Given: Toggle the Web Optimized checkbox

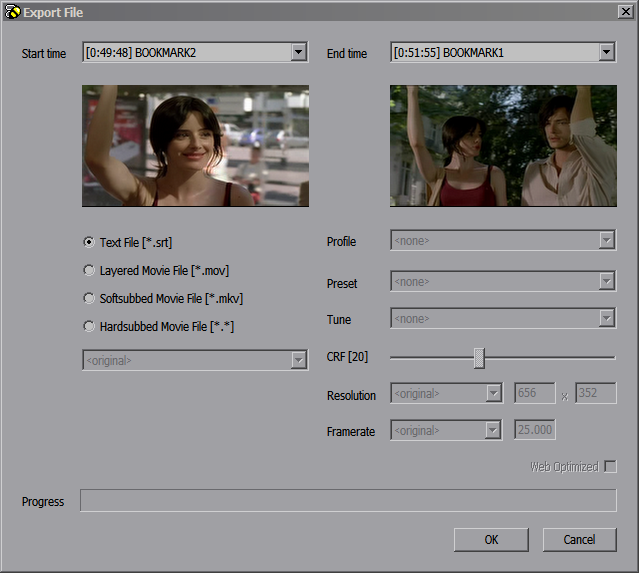Looking at the screenshot, I should [610, 466].
